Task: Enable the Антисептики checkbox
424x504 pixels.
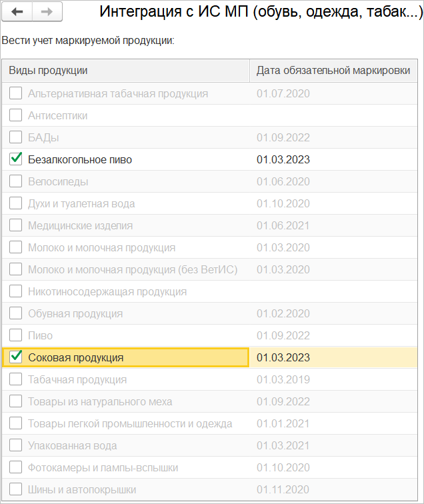Action: 16,115
